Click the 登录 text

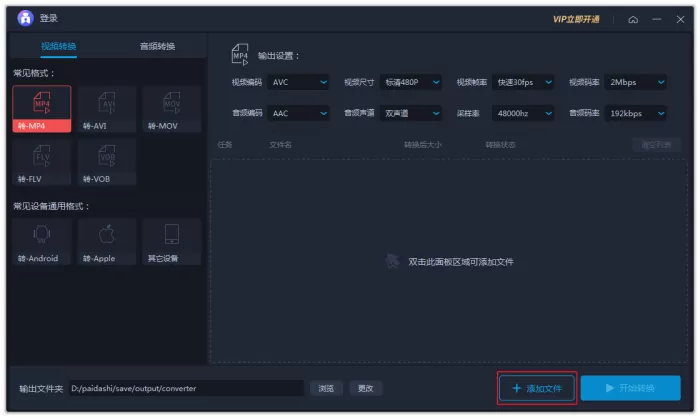[49, 18]
